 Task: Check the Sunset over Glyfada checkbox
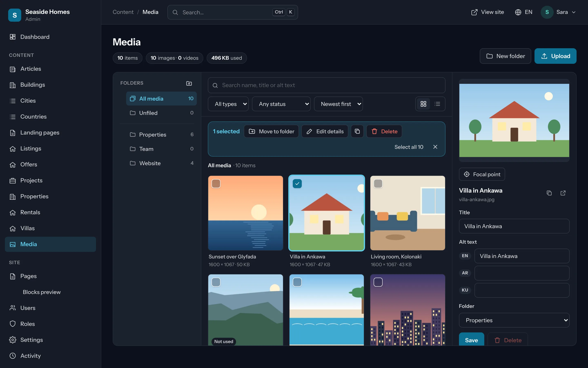click(216, 184)
